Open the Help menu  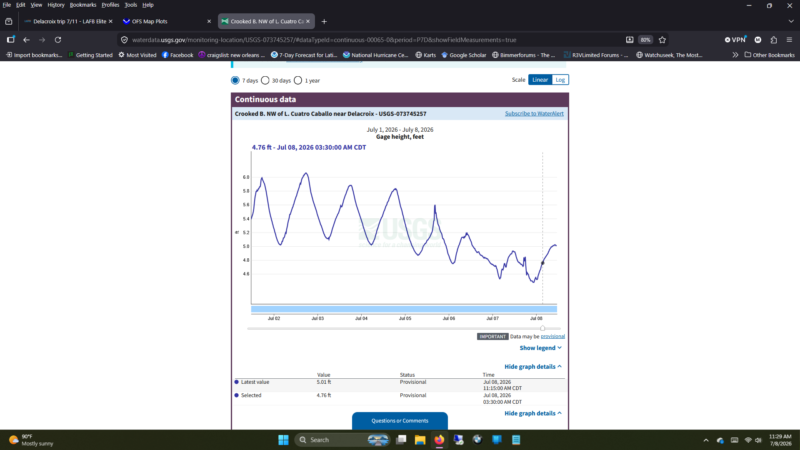tap(148, 5)
